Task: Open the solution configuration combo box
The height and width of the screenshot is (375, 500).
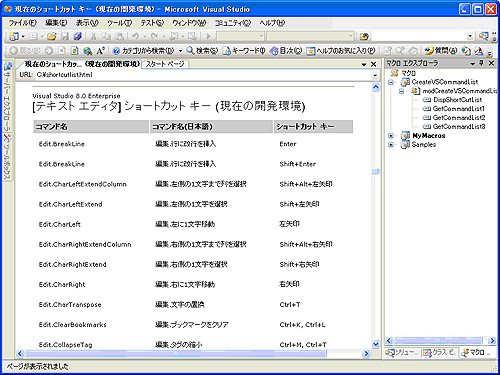Action: tap(241, 36)
